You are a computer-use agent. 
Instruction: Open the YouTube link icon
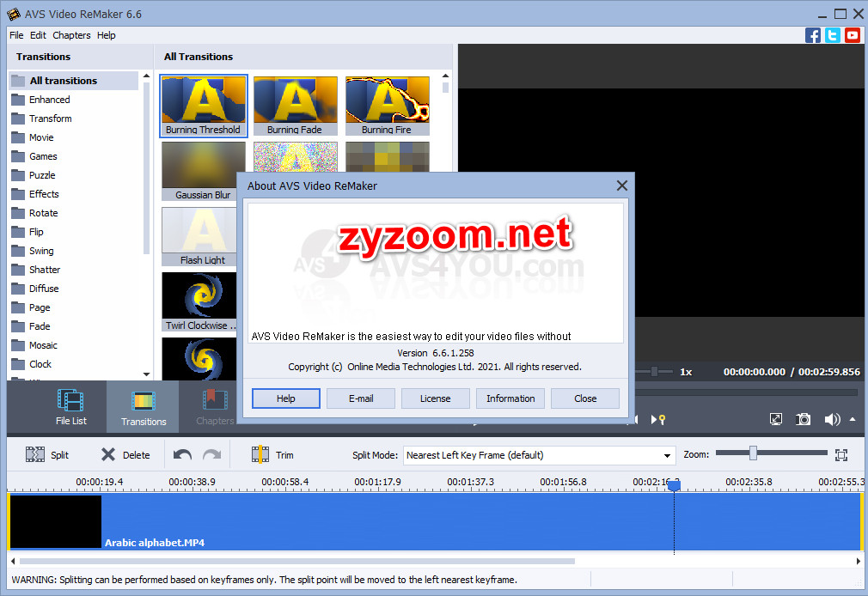point(853,35)
